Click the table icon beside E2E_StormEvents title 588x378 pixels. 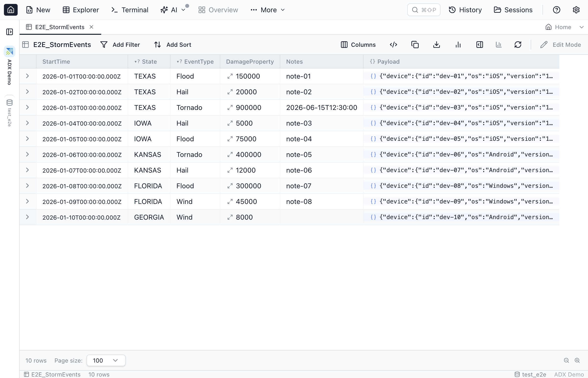click(x=25, y=45)
